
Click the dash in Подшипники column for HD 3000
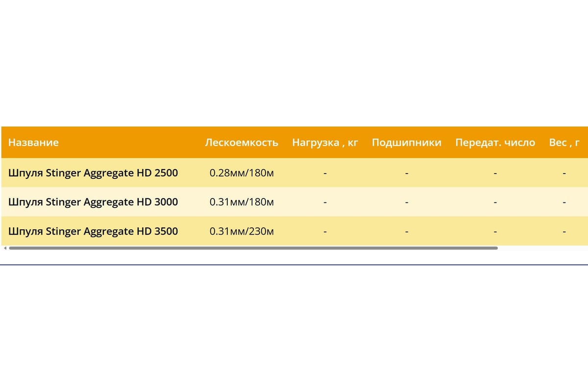(406, 202)
